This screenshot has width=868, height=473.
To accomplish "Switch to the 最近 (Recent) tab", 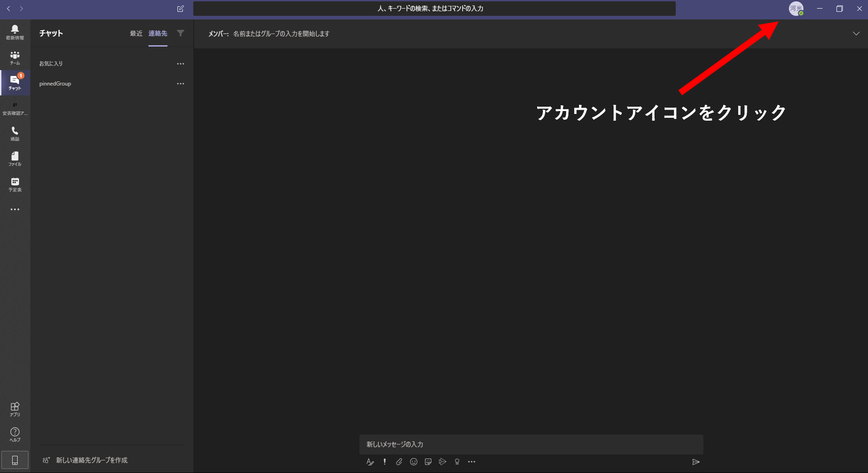I will [x=136, y=34].
